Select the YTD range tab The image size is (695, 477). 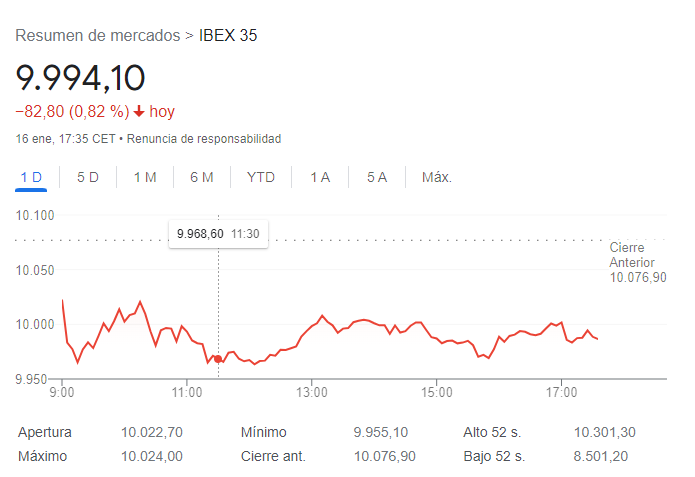click(x=261, y=177)
